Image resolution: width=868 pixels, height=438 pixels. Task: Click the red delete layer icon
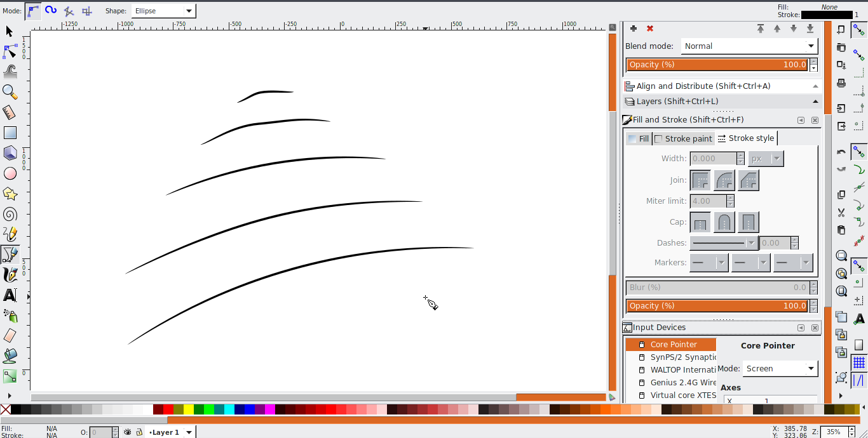650,29
